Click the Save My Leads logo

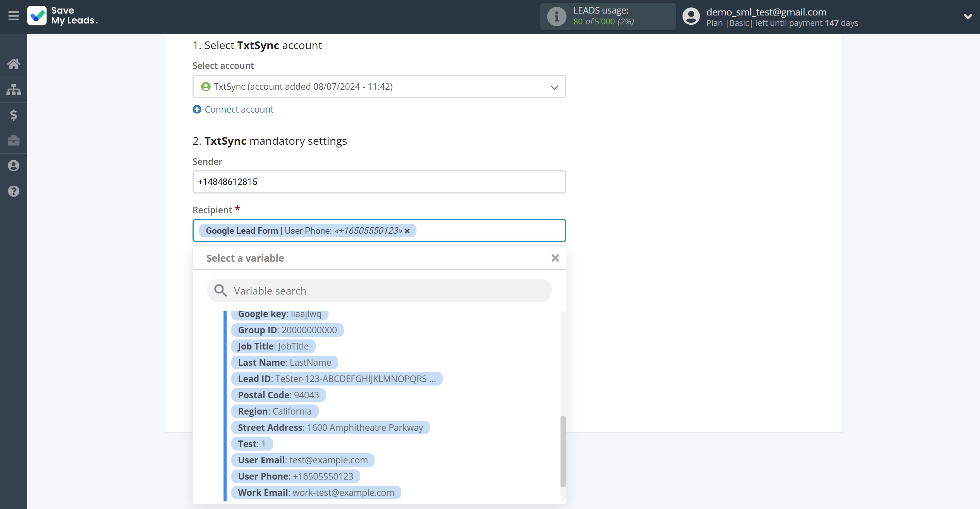click(62, 16)
